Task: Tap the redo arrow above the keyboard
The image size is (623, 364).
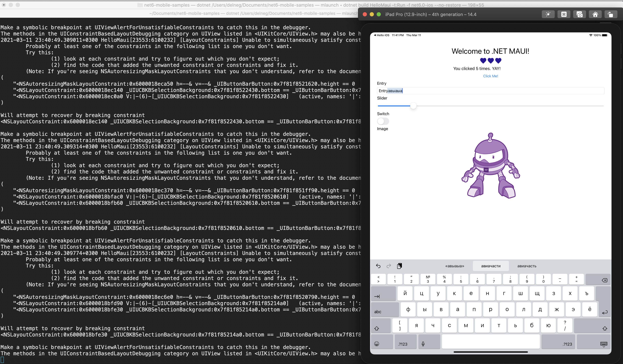Action: (x=389, y=266)
